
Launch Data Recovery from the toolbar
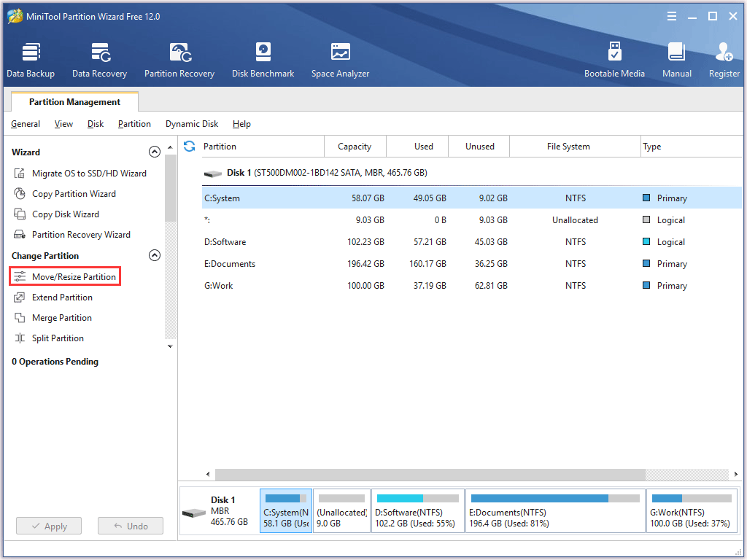pos(99,60)
